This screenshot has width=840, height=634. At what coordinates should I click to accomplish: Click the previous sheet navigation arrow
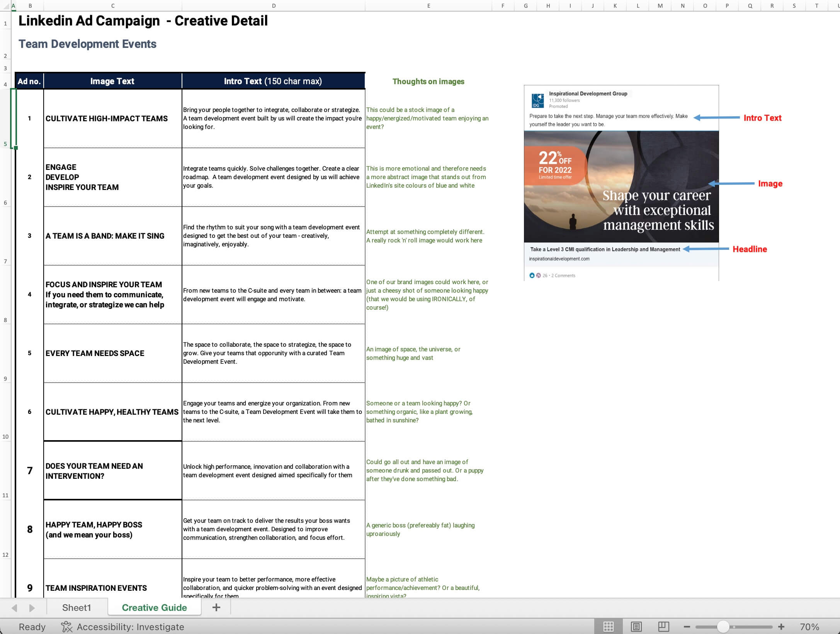(14, 607)
